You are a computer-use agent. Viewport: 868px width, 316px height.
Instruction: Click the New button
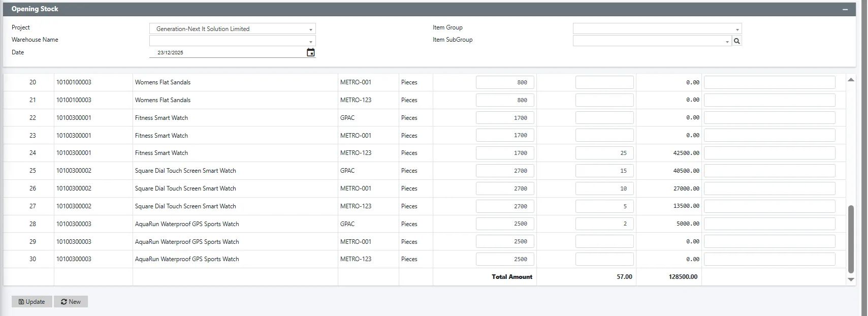(x=71, y=302)
